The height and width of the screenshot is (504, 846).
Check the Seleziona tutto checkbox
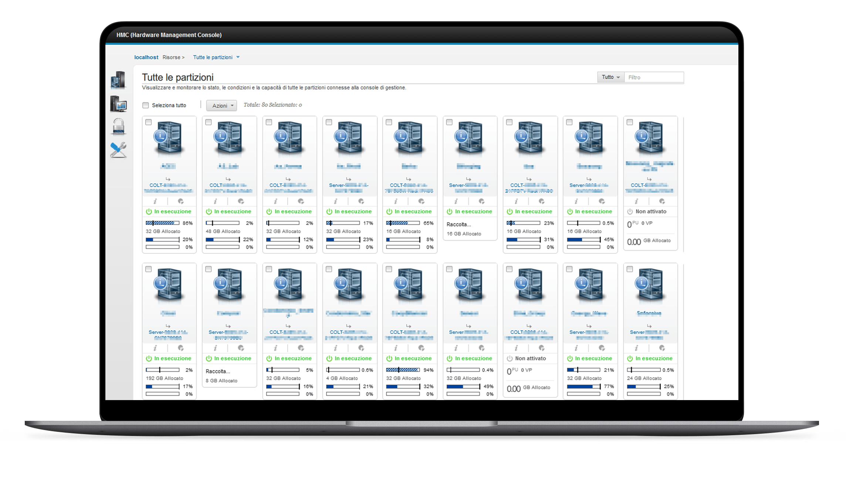click(x=146, y=105)
